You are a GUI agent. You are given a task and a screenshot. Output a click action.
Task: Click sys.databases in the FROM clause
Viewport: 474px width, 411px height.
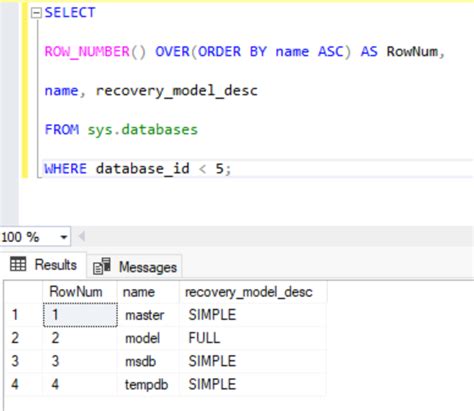pyautogui.click(x=143, y=130)
